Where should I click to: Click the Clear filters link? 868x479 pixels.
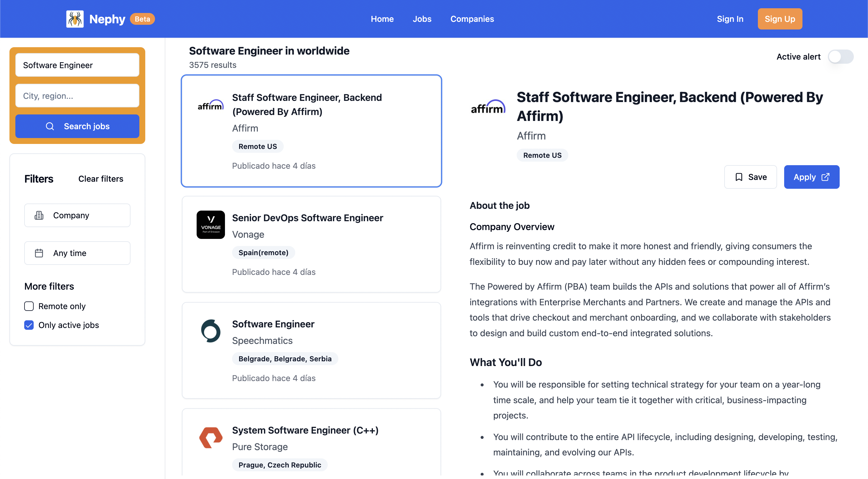101,179
